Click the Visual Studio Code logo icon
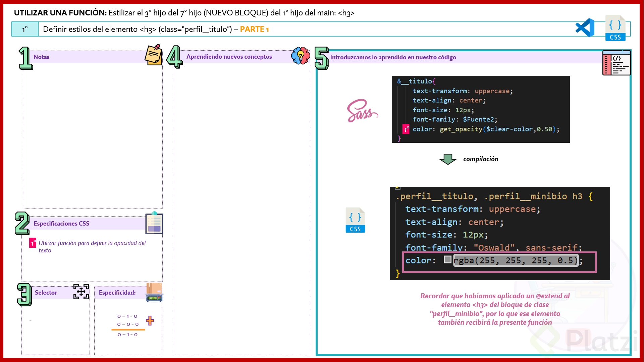644x362 pixels. [x=585, y=28]
